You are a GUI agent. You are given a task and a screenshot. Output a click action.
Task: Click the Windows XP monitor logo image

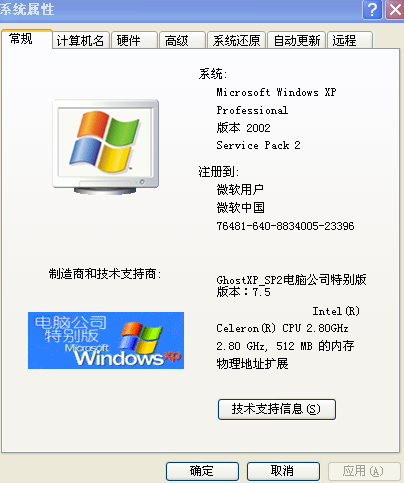106,147
